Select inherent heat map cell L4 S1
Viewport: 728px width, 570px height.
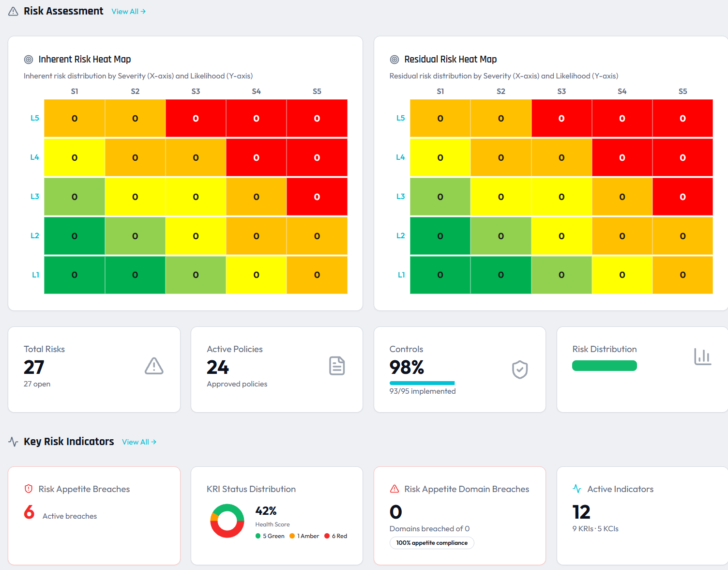75,157
